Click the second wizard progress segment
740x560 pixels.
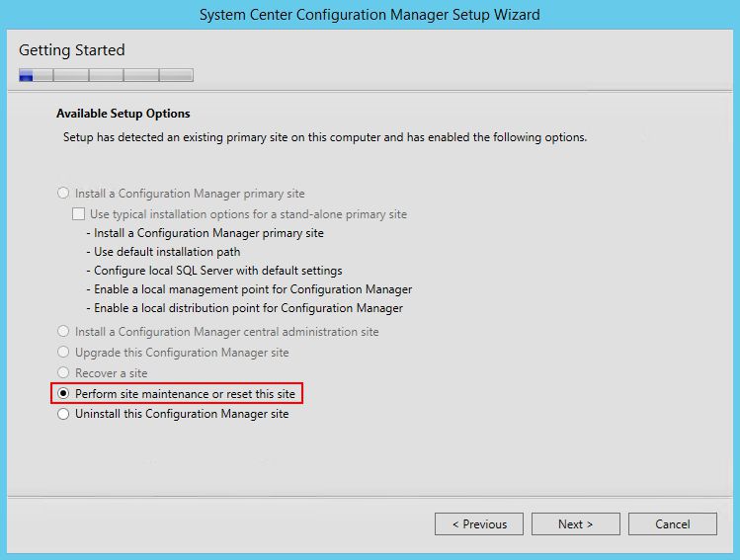point(70,75)
